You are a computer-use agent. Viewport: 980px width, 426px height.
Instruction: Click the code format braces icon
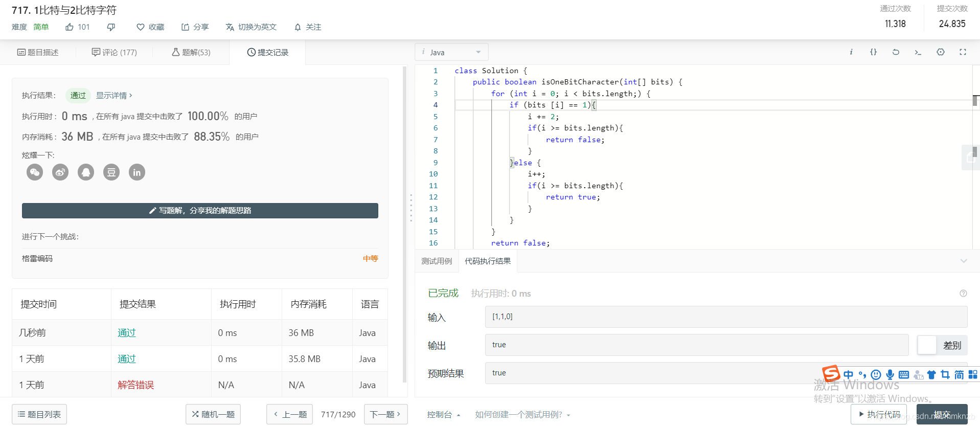point(873,52)
